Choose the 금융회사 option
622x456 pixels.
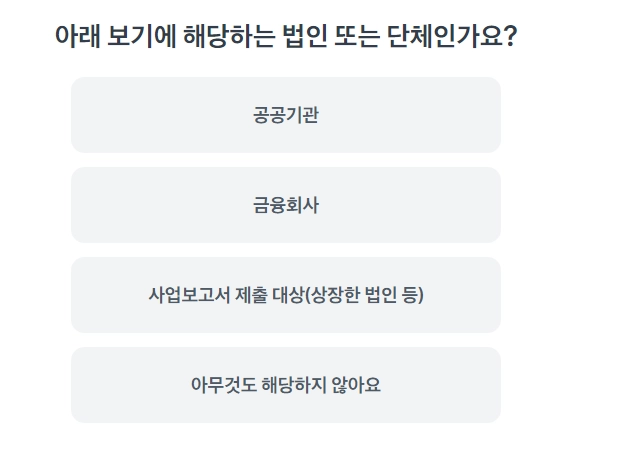tap(285, 205)
